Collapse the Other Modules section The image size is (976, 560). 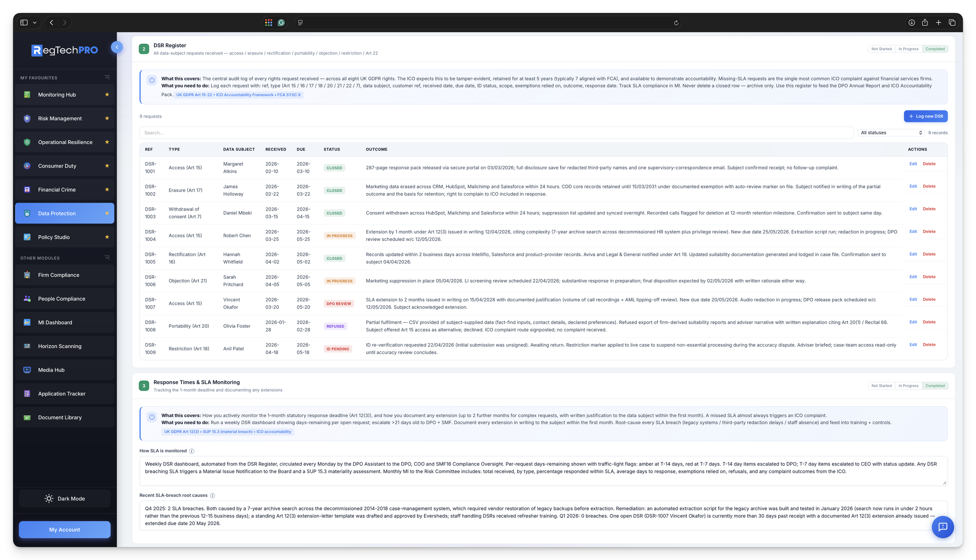click(x=107, y=258)
